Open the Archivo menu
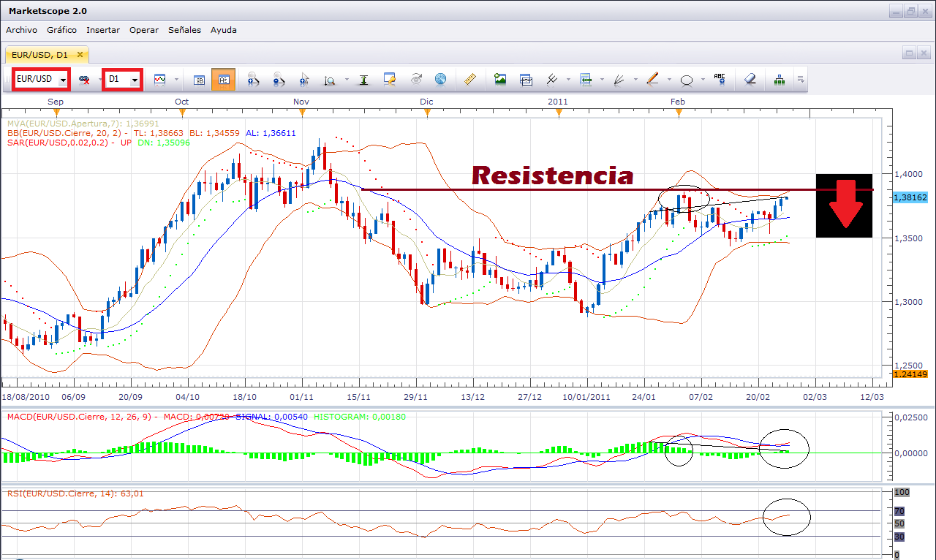 pos(21,30)
